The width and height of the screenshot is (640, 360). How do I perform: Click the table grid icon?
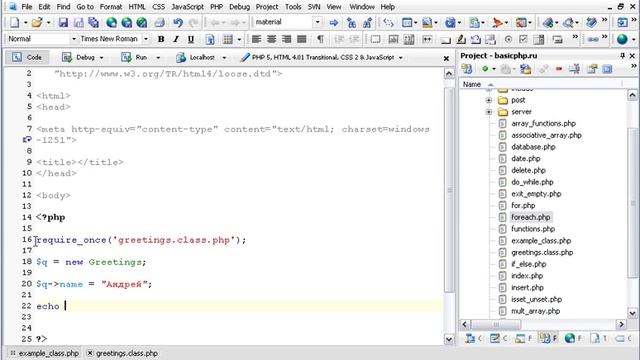pyautogui.click(x=228, y=39)
